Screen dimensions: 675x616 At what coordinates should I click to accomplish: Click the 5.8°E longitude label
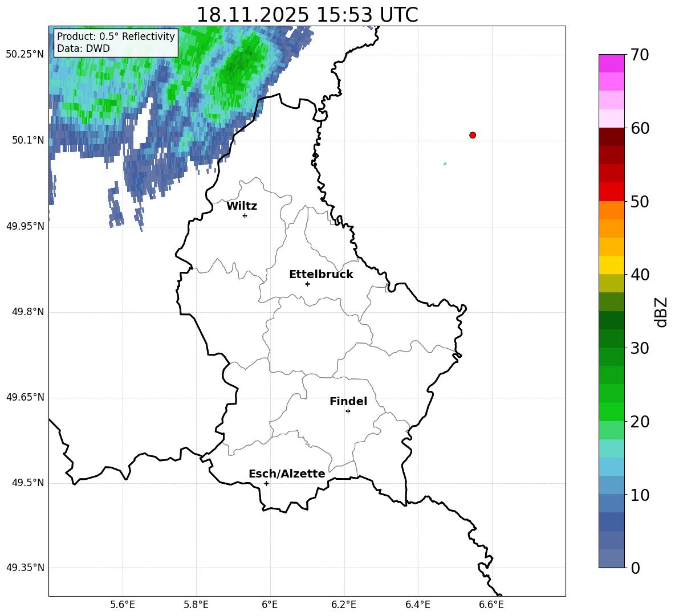[196, 605]
